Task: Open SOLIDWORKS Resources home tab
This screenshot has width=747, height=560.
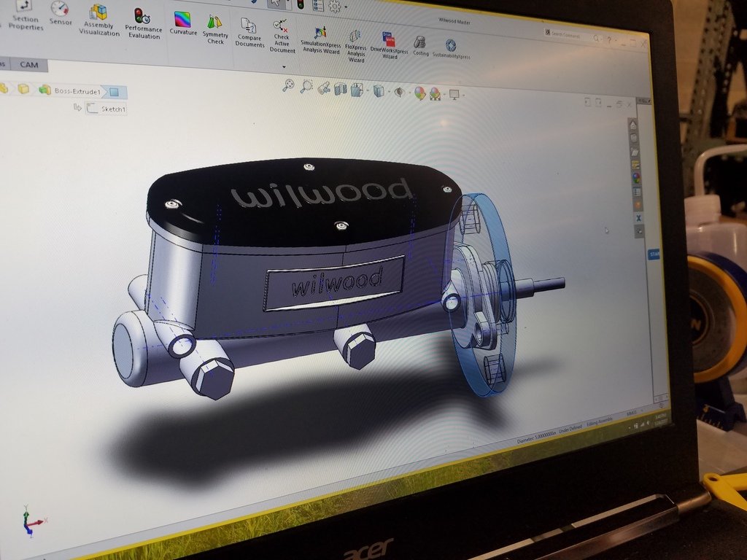Action: point(632,125)
